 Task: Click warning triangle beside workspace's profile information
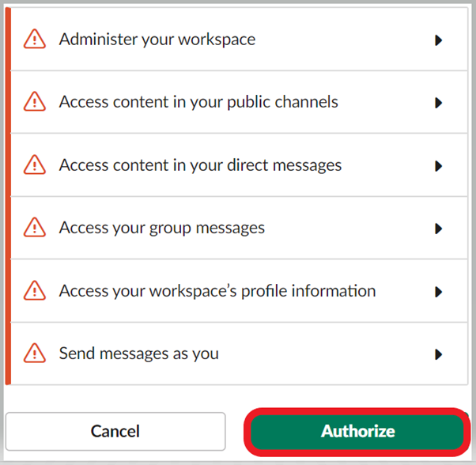coord(35,290)
